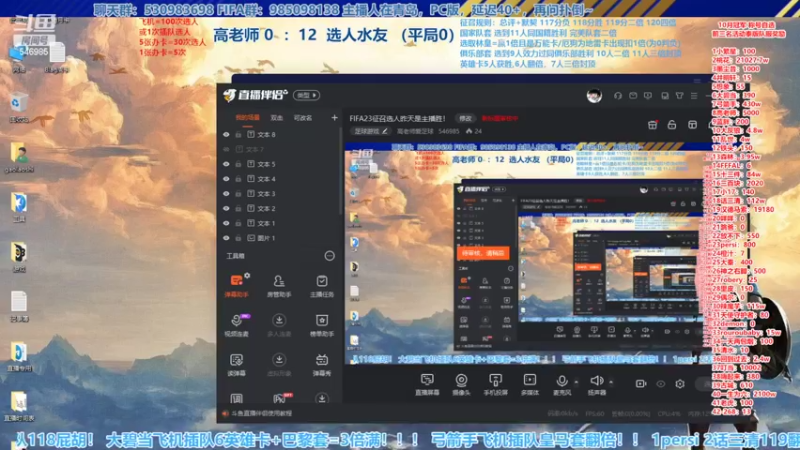Open the user avatar profile
800x450 pixels.
(594, 95)
